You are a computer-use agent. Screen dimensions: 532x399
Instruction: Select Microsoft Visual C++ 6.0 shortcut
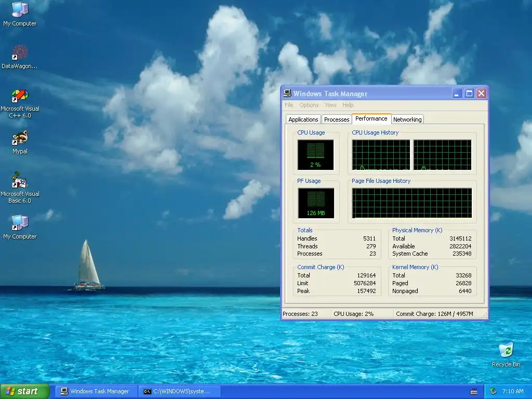[20, 103]
